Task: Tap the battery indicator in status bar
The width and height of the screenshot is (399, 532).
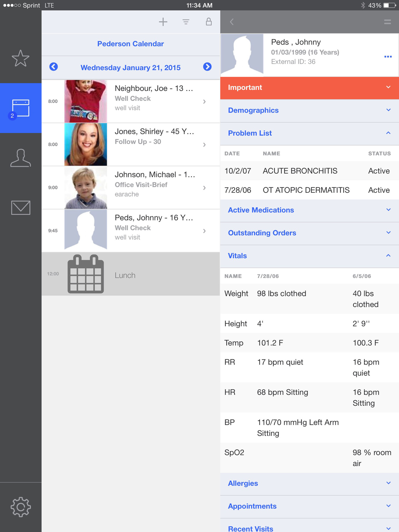Action: pyautogui.click(x=390, y=5)
